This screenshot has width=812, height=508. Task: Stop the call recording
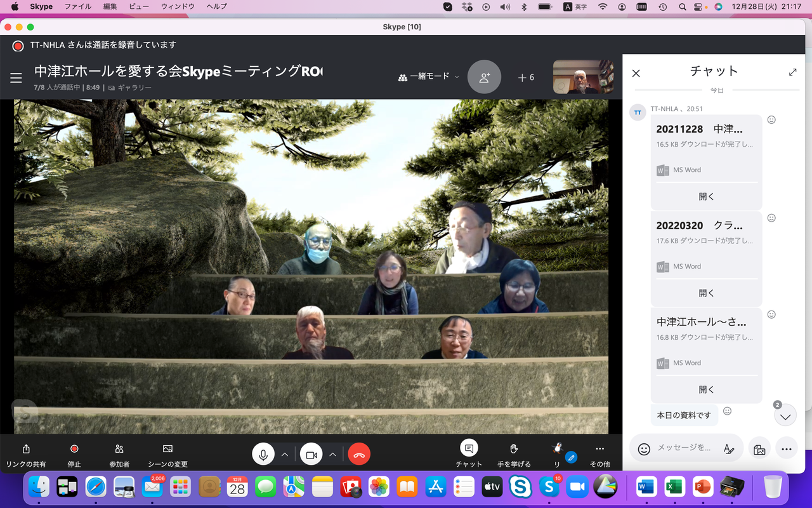[74, 455]
